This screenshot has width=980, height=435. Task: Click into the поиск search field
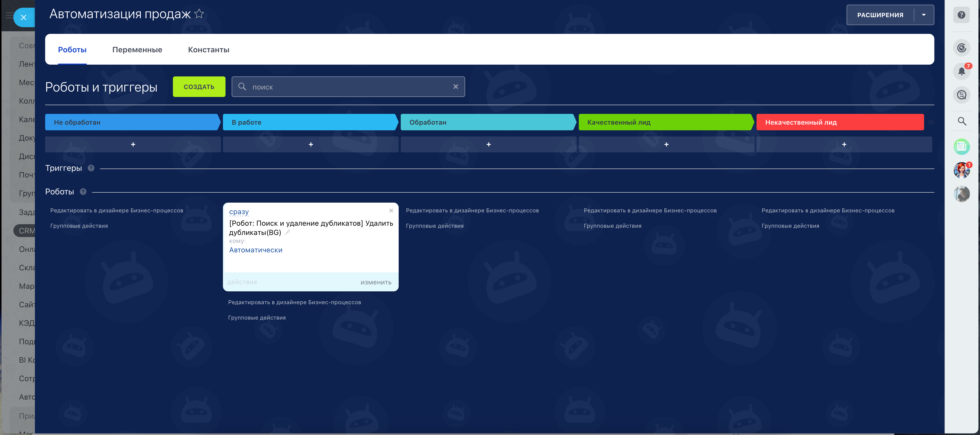pyautogui.click(x=348, y=87)
